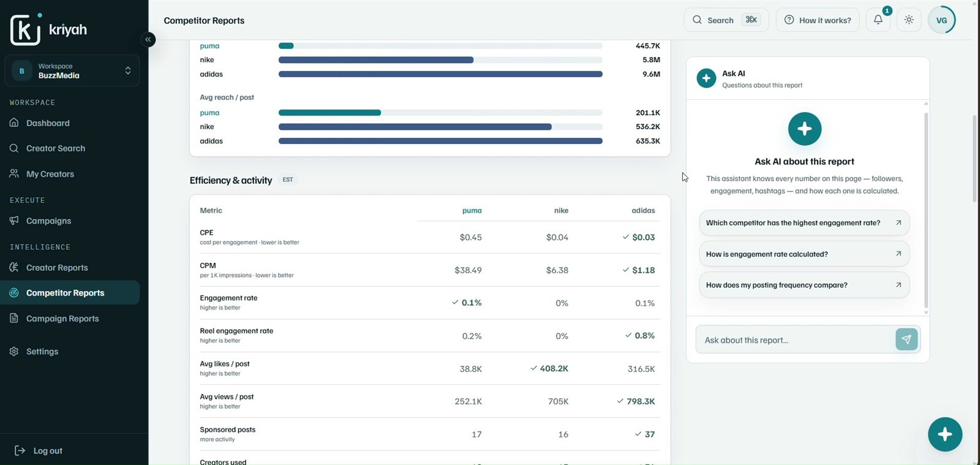The height and width of the screenshot is (465, 980).
Task: Click the Search button in top bar
Action: point(726,20)
